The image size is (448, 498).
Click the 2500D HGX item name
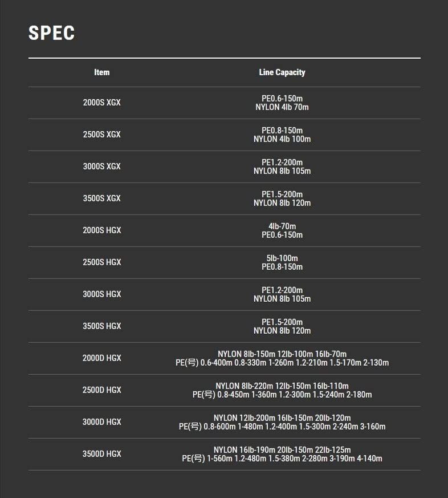pyautogui.click(x=102, y=390)
